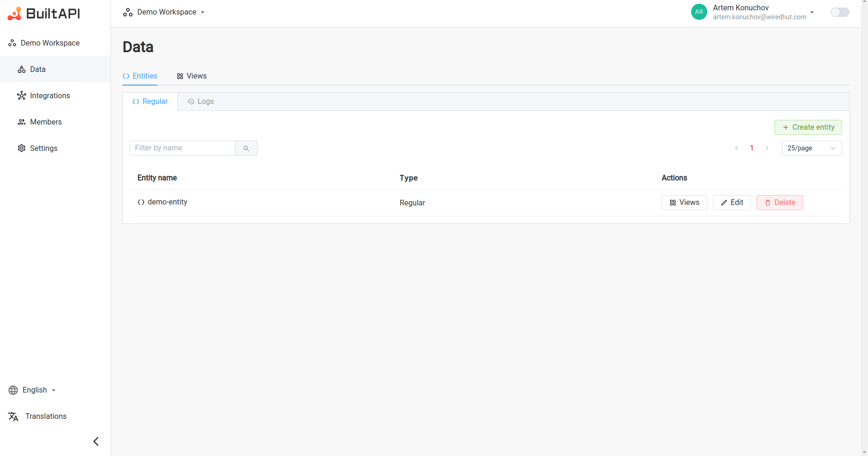Click the Translations icon
The height and width of the screenshot is (456, 868).
[x=13, y=417]
